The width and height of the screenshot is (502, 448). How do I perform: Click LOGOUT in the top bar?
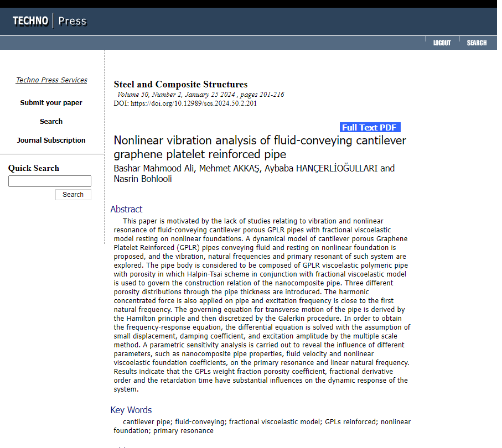tap(442, 43)
